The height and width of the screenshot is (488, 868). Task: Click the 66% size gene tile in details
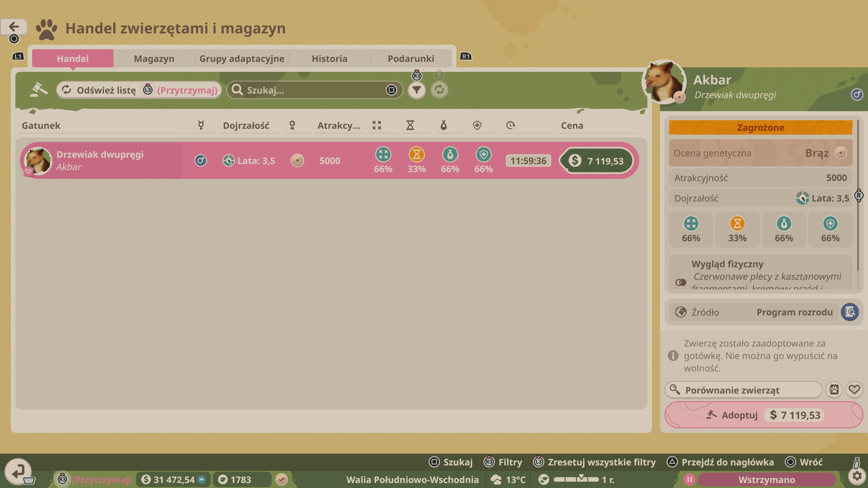tap(691, 230)
